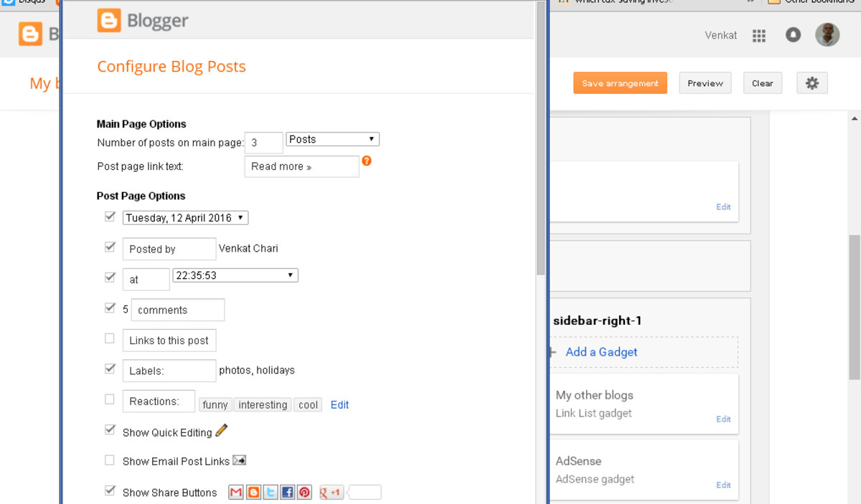
Task: Click the notifications bell
Action: (x=793, y=34)
